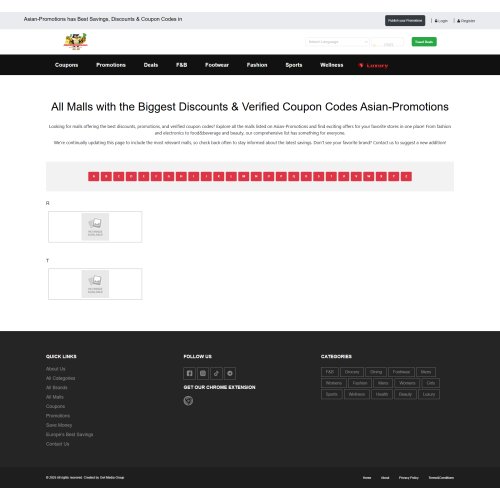Open the Sports menu item

[x=294, y=65]
